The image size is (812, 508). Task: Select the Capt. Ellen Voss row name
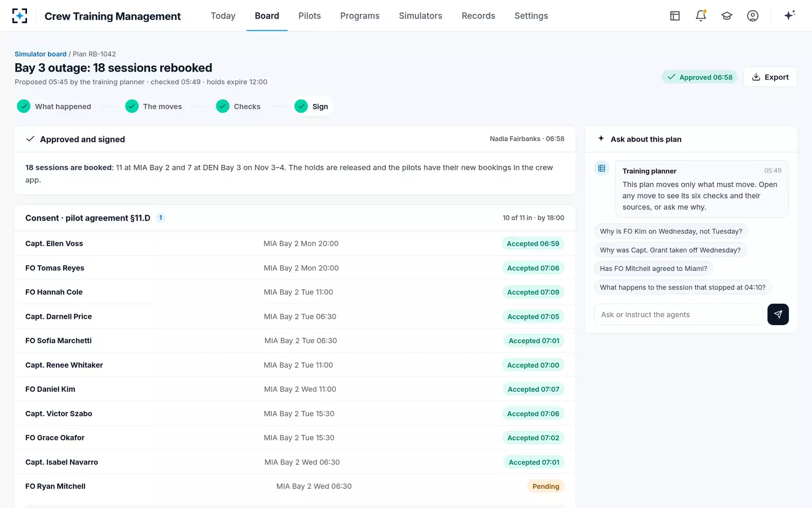pos(54,244)
